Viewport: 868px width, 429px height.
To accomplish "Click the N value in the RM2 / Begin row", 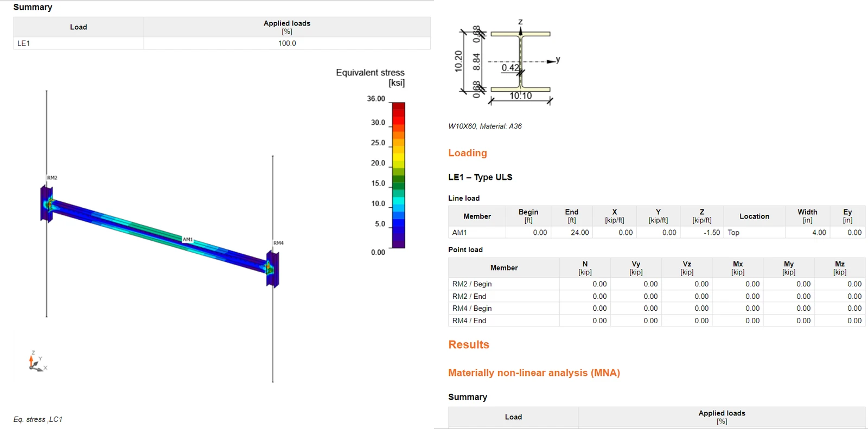I will coord(599,284).
